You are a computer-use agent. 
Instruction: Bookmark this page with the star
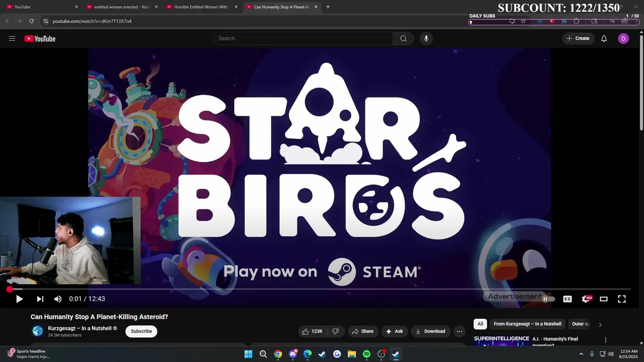point(523,21)
